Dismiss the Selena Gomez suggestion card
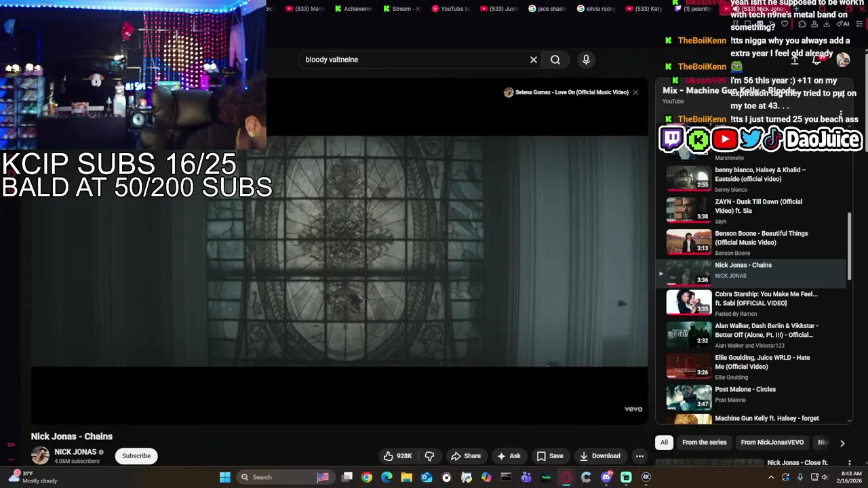 [635, 92]
